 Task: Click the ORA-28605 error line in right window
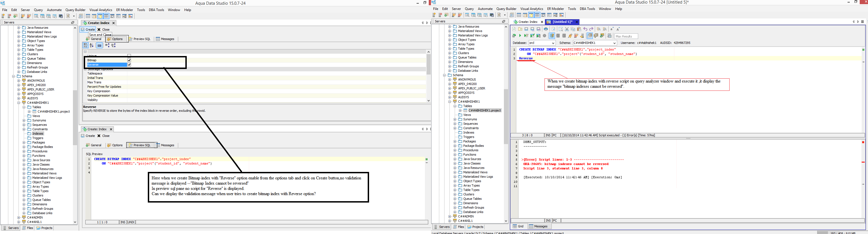click(566, 164)
